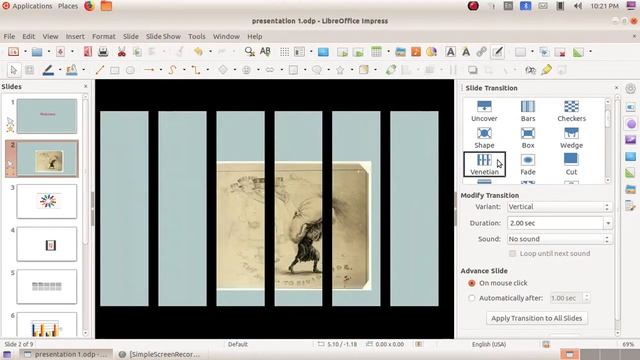Close the Slides panel
Screen dimensions: 640x360
(x=85, y=87)
